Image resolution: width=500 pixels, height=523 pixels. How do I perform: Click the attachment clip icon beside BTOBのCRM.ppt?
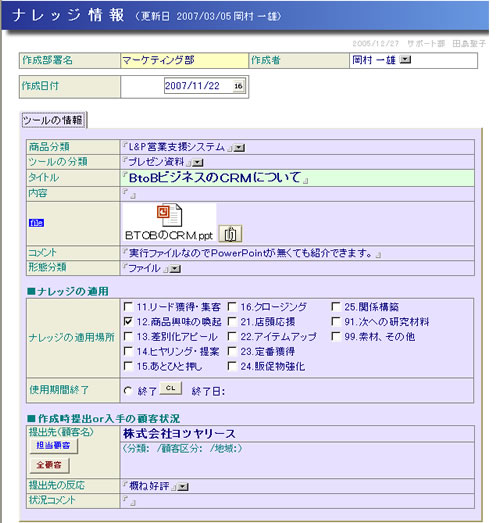230,234
